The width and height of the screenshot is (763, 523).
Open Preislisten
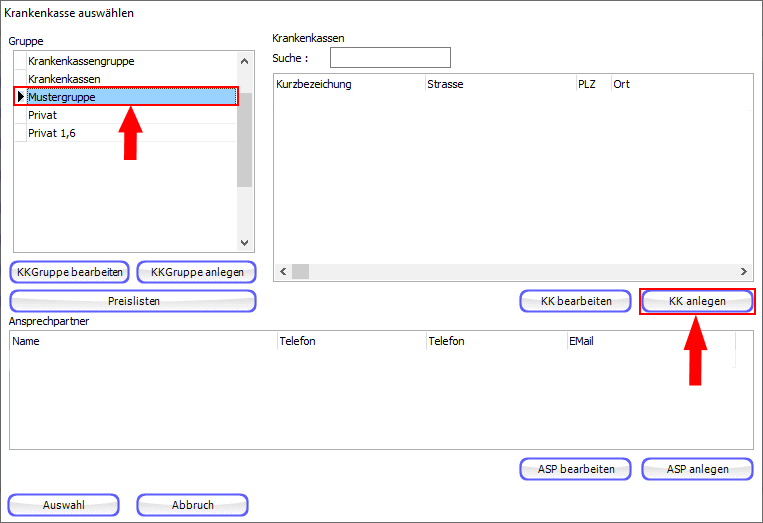pos(133,301)
